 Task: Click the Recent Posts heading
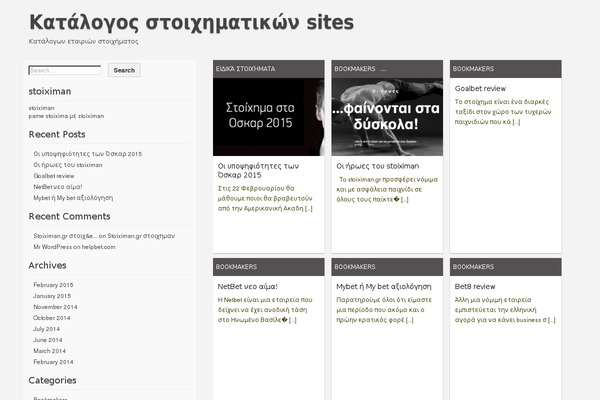click(57, 135)
